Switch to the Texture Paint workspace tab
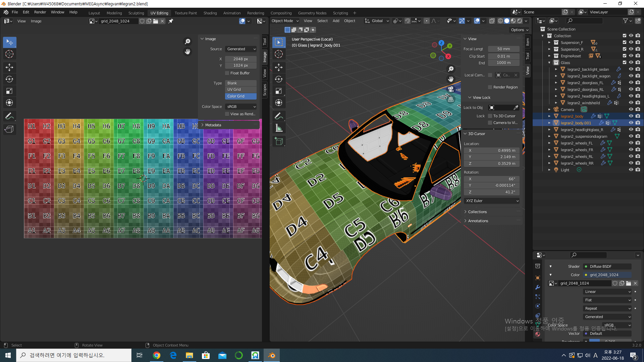This screenshot has width=644, height=362. 185,13
